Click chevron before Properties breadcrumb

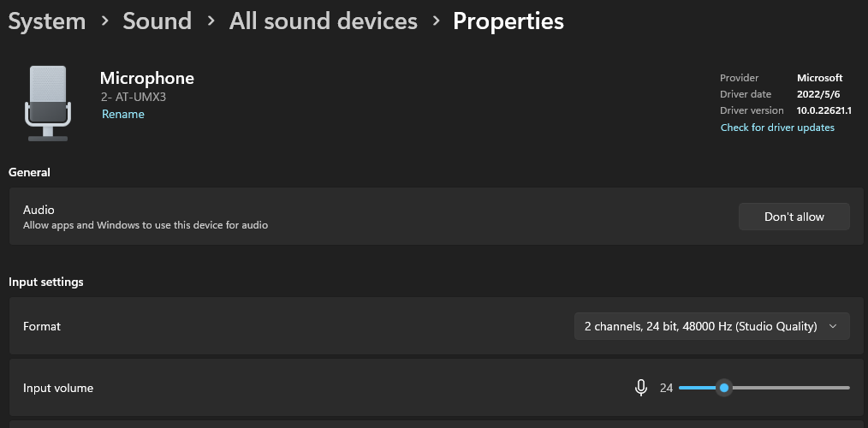pos(437,21)
